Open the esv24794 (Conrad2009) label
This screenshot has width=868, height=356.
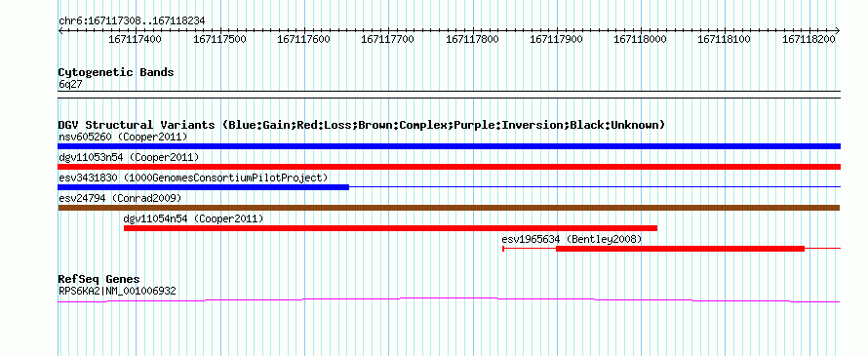coord(120,198)
